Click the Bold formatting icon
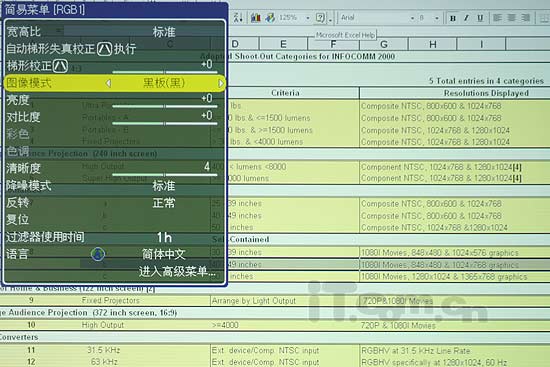Image resolution: width=550 pixels, height=367 pixels. click(x=453, y=18)
